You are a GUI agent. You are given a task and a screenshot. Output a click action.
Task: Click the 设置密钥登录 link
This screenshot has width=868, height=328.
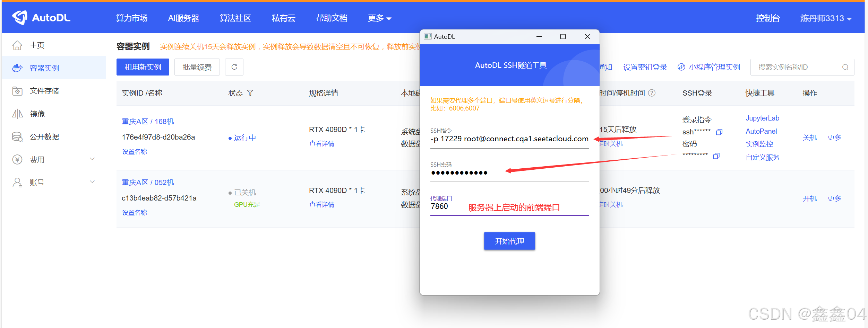(x=645, y=67)
